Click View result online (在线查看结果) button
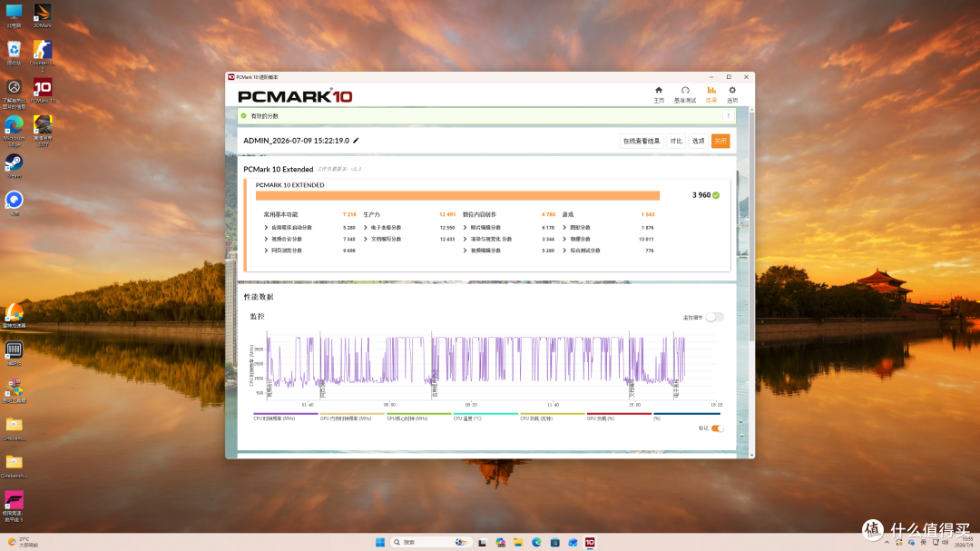 [642, 141]
